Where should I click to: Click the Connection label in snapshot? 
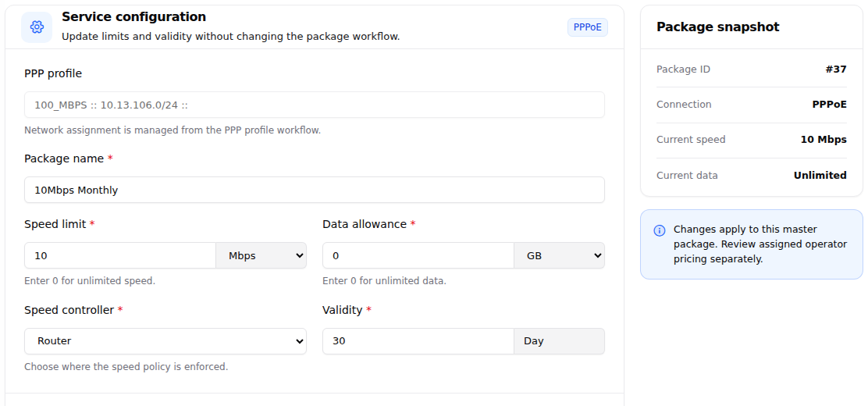684,104
